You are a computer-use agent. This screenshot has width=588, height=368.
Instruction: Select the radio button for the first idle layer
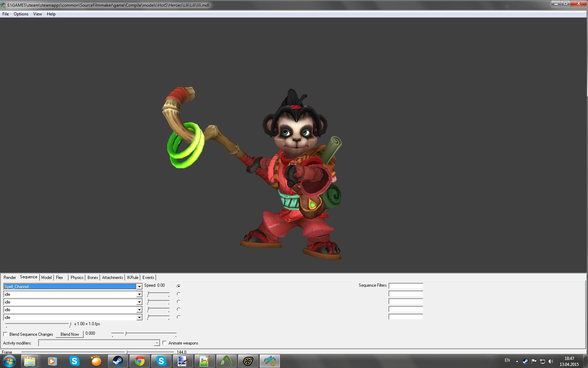[178, 294]
